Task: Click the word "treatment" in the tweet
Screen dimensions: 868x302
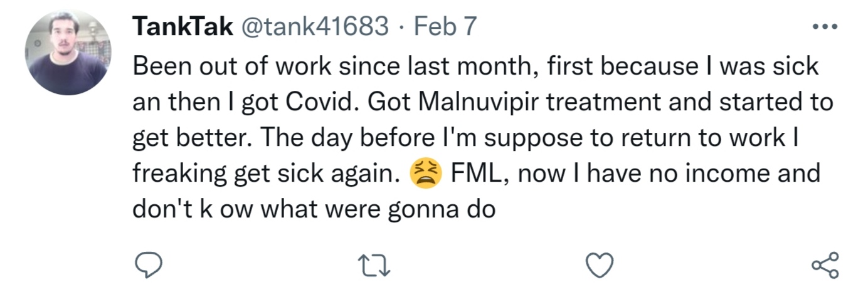Action: tap(586, 103)
